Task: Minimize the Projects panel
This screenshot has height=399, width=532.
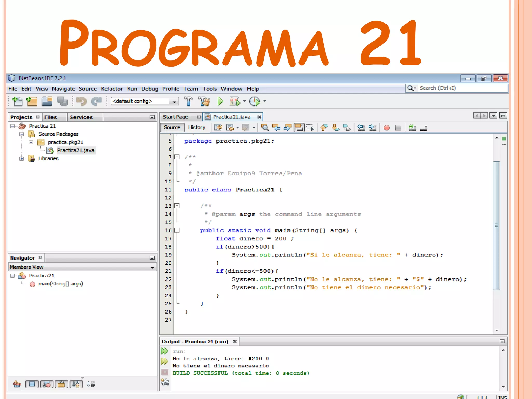Action: click(x=152, y=117)
